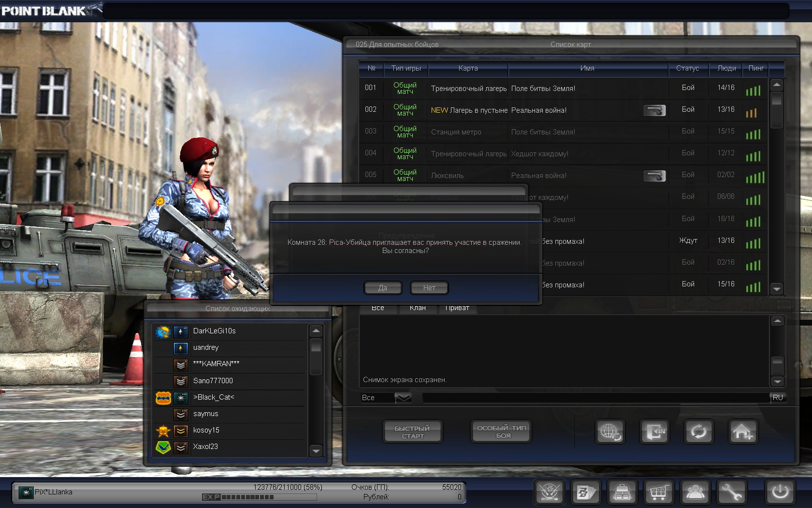812x508 pixels.
Task: Click own rank icon beside PiX*LLlanka
Action: (x=26, y=493)
